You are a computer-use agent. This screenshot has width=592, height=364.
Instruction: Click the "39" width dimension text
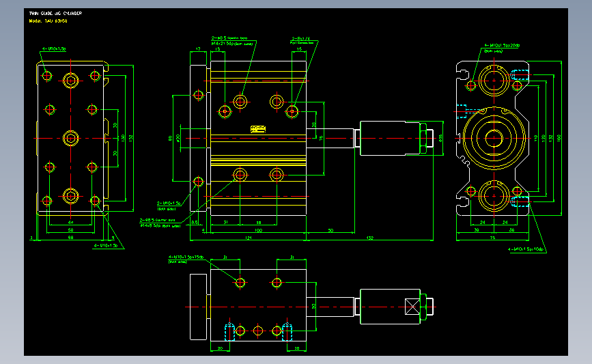[x=477, y=230]
